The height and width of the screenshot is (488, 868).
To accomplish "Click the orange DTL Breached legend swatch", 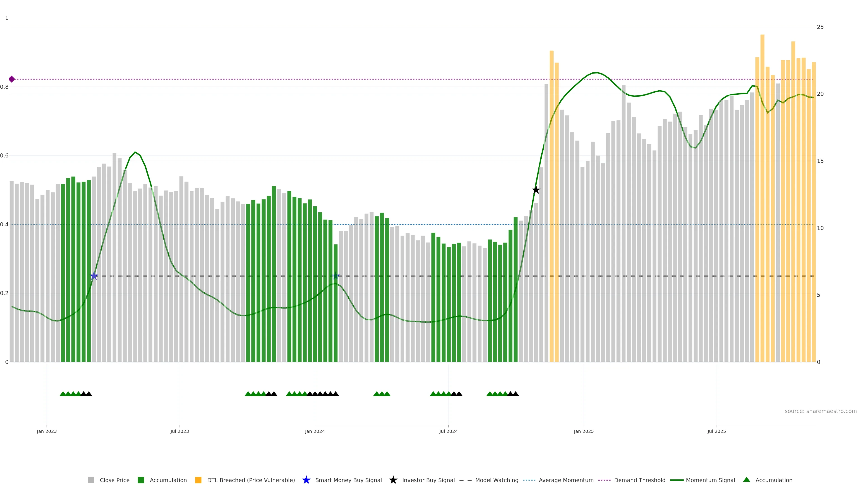I will coord(198,480).
